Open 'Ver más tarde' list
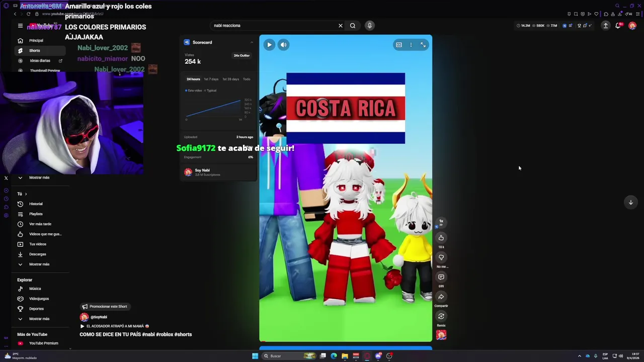Image resolution: width=644 pixels, height=362 pixels. click(x=40, y=224)
